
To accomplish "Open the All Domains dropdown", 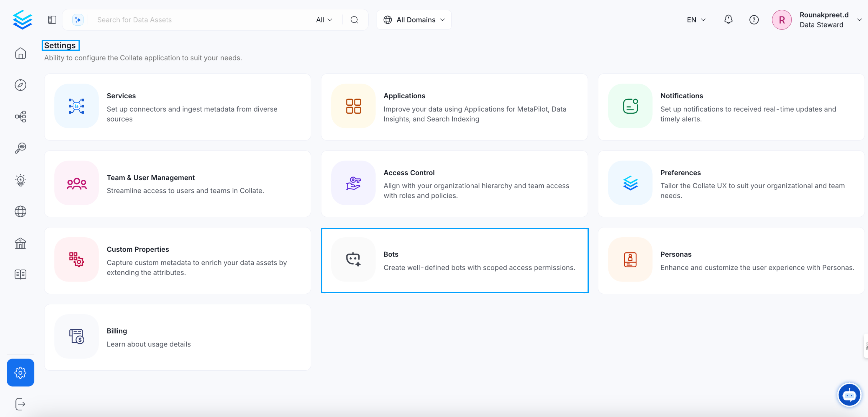I will [x=414, y=19].
